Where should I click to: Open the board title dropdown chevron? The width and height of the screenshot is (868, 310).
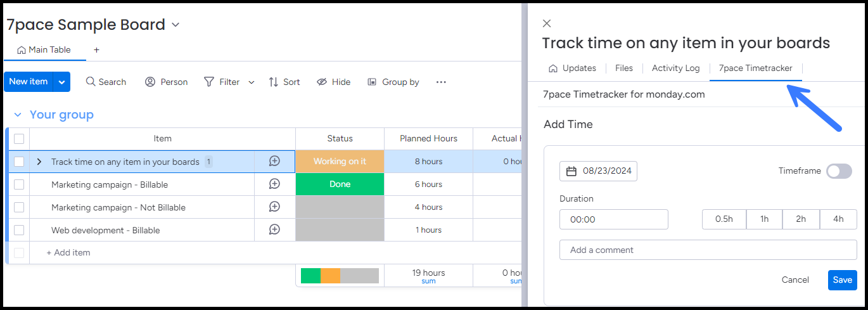coord(176,25)
